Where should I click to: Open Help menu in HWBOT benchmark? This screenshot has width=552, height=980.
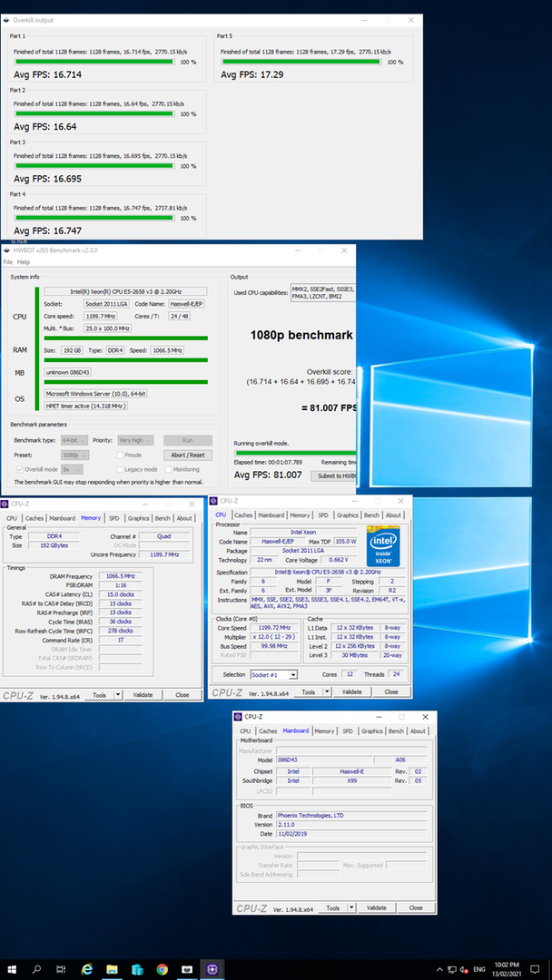23,262
